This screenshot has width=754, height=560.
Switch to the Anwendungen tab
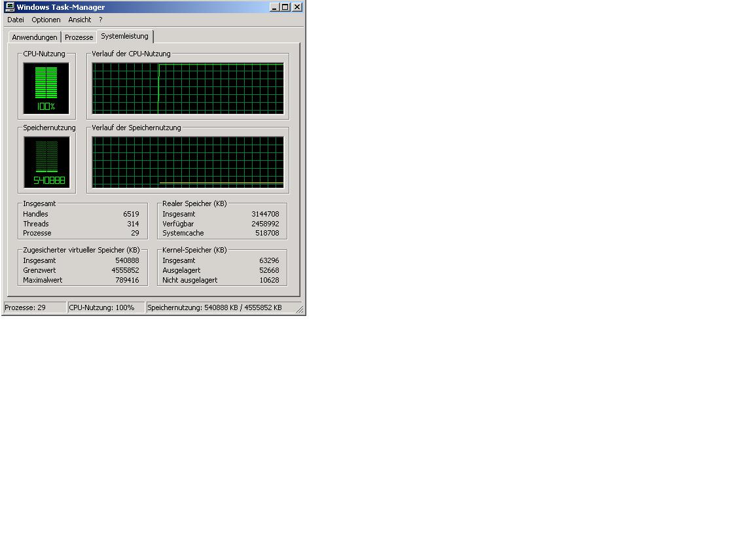tap(35, 37)
